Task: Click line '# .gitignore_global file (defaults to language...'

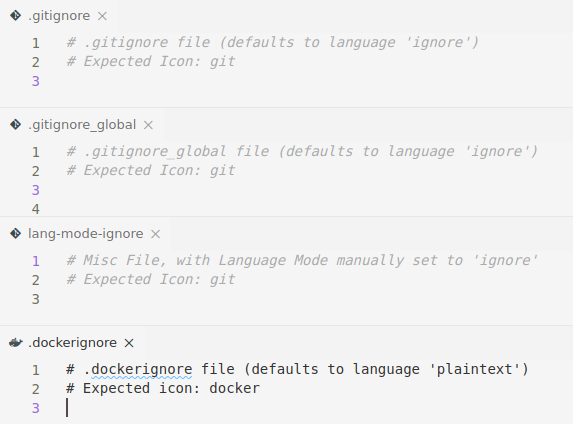Action: point(302,151)
